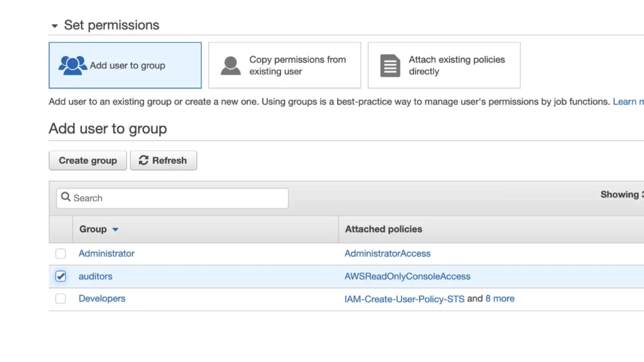Click the Create group button

point(87,160)
